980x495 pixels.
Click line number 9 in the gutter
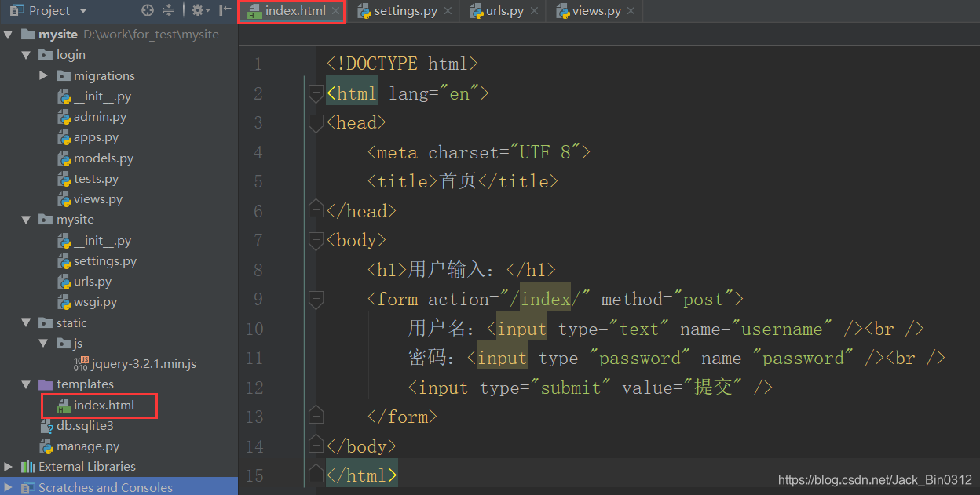(x=259, y=299)
